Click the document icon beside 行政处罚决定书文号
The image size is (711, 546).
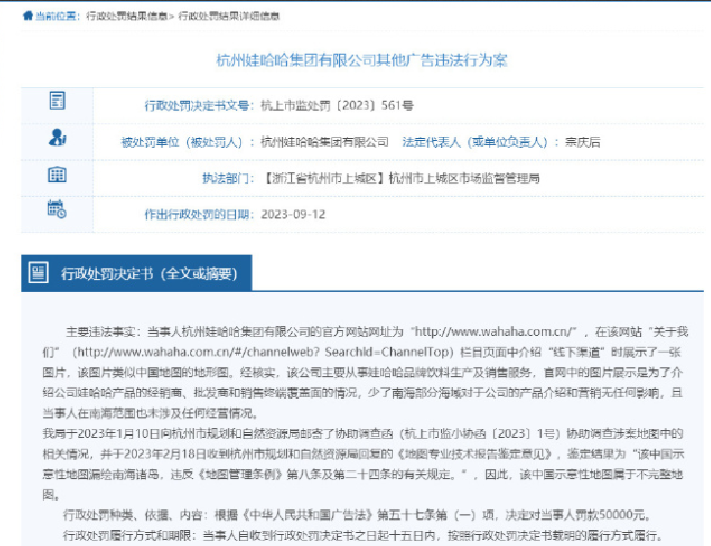pyautogui.click(x=58, y=101)
